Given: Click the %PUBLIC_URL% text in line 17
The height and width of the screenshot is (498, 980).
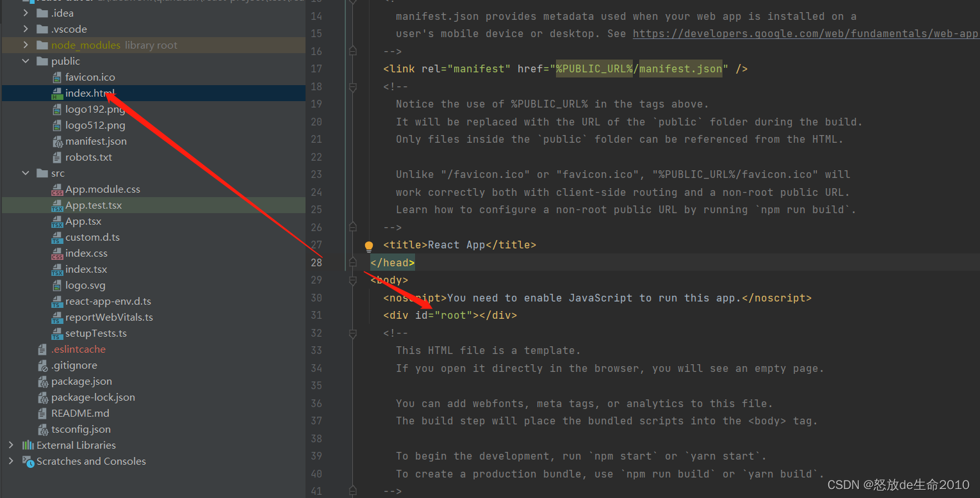Looking at the screenshot, I should click(594, 68).
